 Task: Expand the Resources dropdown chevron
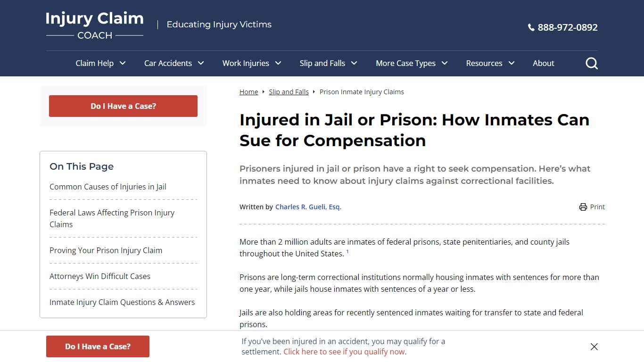tap(512, 63)
